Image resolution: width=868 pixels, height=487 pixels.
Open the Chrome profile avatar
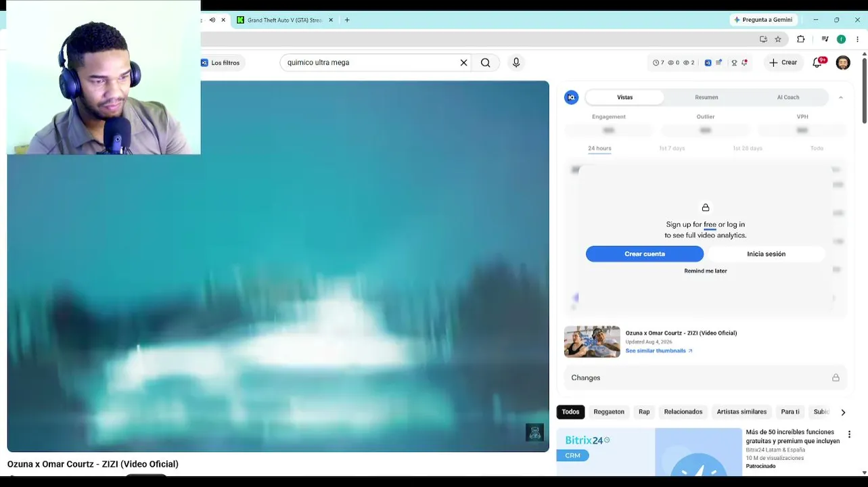click(841, 39)
